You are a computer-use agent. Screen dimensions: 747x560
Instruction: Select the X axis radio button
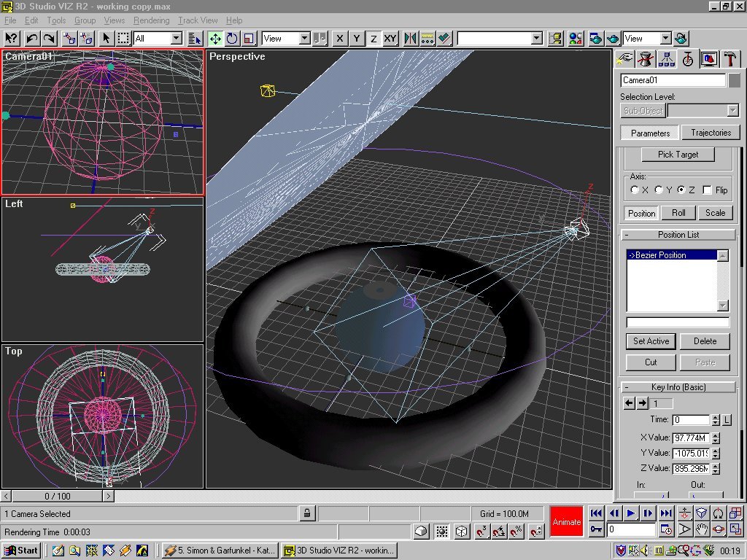point(635,190)
